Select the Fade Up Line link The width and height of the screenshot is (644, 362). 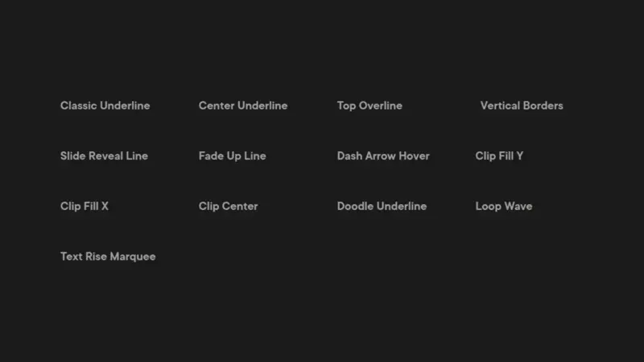(x=233, y=156)
